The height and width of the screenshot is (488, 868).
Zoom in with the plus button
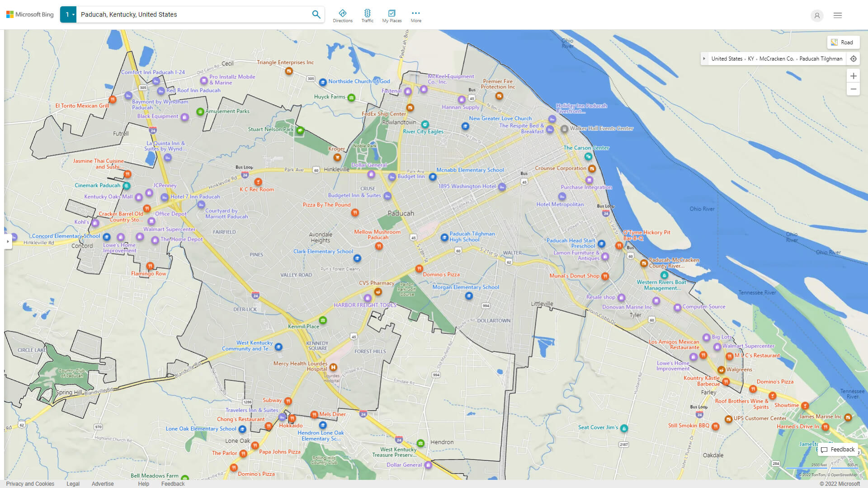(854, 76)
